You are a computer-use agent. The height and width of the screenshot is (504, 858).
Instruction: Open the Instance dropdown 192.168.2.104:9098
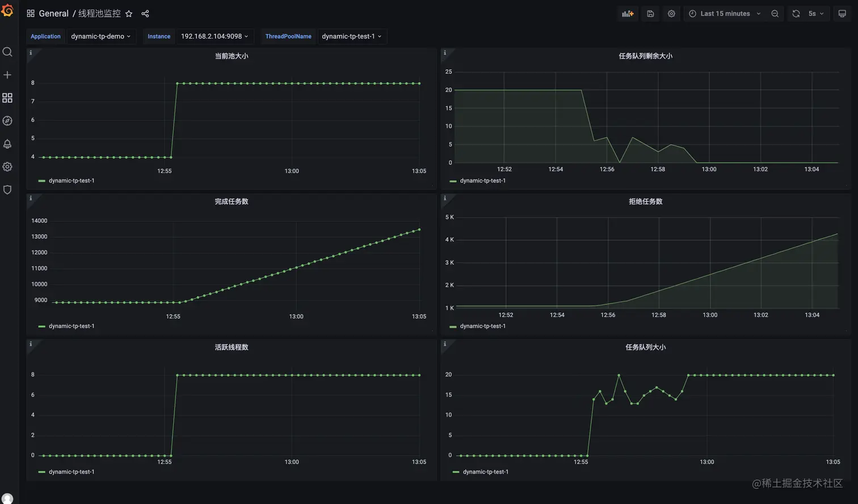pos(214,36)
